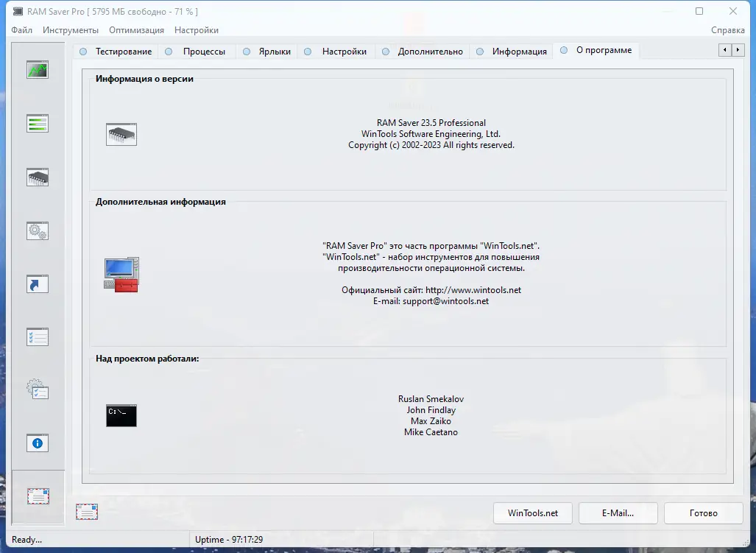Click the RAM chip icon in the sidebar
This screenshot has height=553, width=756.
pyautogui.click(x=38, y=176)
